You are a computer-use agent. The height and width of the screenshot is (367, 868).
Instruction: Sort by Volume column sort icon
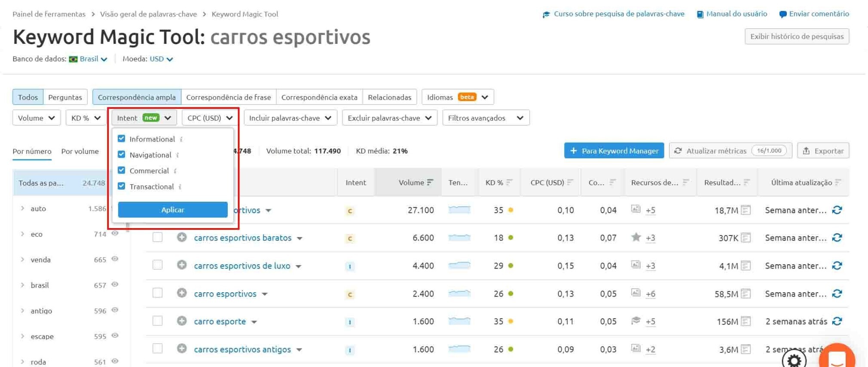tap(430, 183)
